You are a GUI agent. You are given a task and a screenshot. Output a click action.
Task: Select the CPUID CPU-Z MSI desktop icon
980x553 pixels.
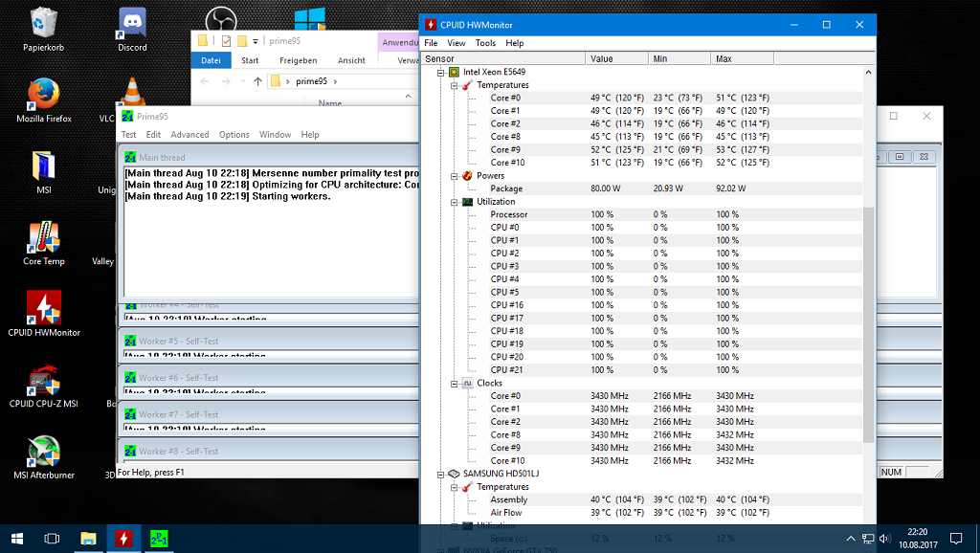[x=44, y=385]
